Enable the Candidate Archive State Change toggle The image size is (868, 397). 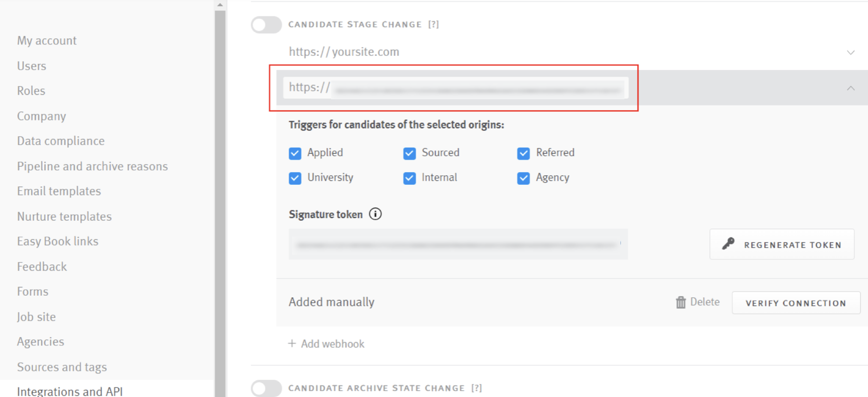click(x=266, y=388)
